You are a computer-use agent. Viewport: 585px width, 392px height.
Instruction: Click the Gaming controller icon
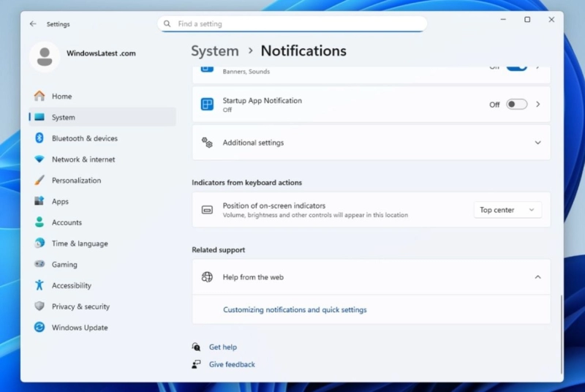point(39,265)
